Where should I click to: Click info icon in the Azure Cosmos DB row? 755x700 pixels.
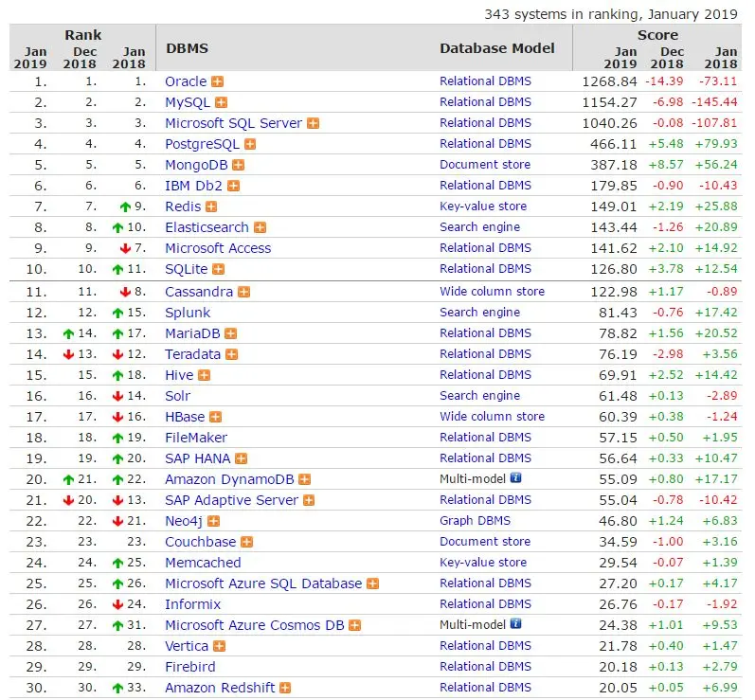click(x=515, y=624)
